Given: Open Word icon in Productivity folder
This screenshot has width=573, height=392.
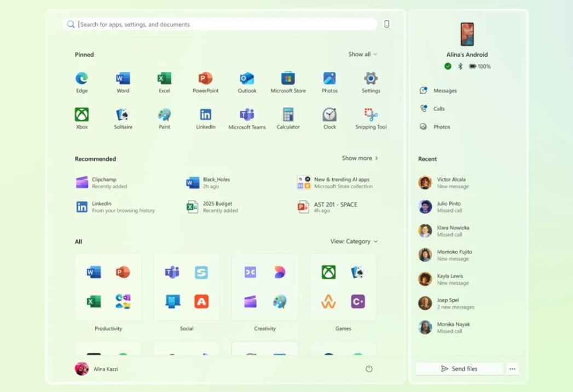Looking at the screenshot, I should pyautogui.click(x=94, y=272).
